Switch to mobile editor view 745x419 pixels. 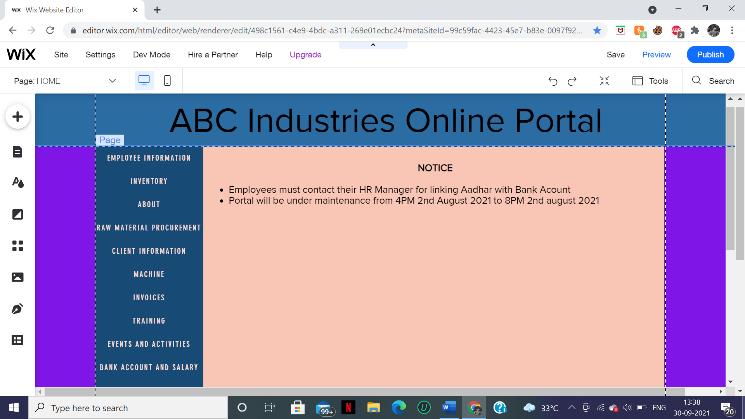pyautogui.click(x=167, y=81)
